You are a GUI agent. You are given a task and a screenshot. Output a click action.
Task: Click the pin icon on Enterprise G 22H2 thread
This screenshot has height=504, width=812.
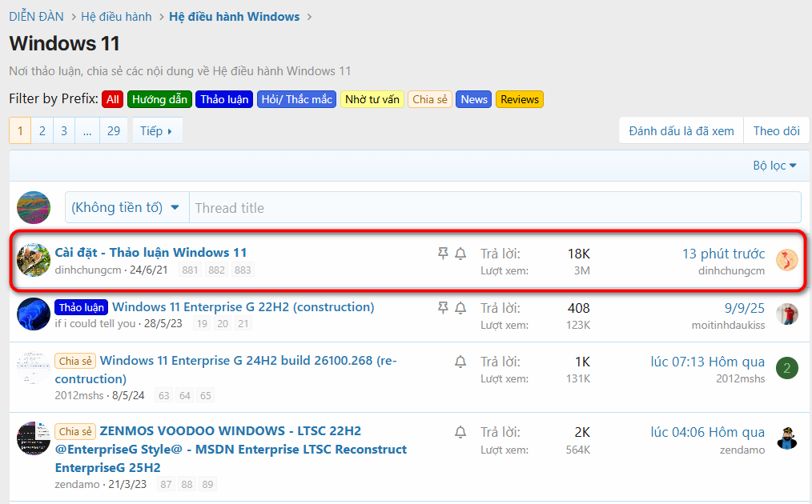click(x=443, y=308)
